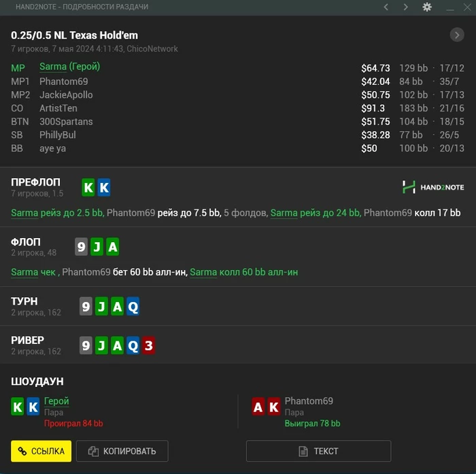476x474 pixels.
Task: Open Sarma (Герой) player name in list
Action: (70, 67)
